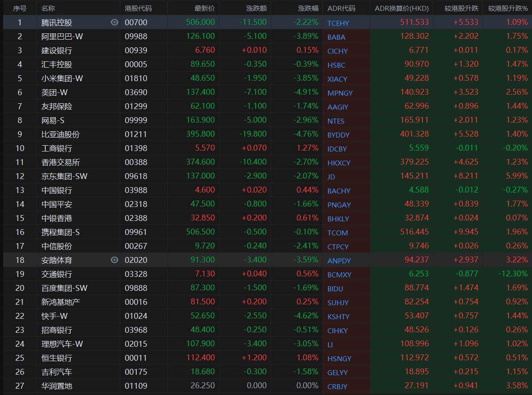Click the 较港股升跌% column header
The width and height of the screenshot is (532, 395).
pyautogui.click(x=508, y=8)
